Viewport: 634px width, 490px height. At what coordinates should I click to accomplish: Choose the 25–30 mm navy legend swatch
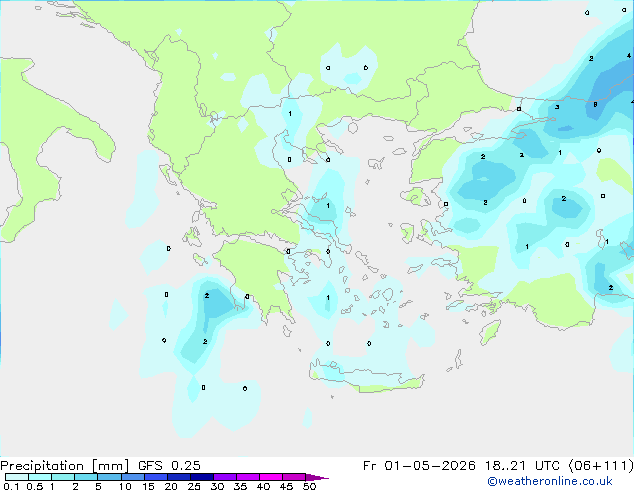tap(201, 477)
